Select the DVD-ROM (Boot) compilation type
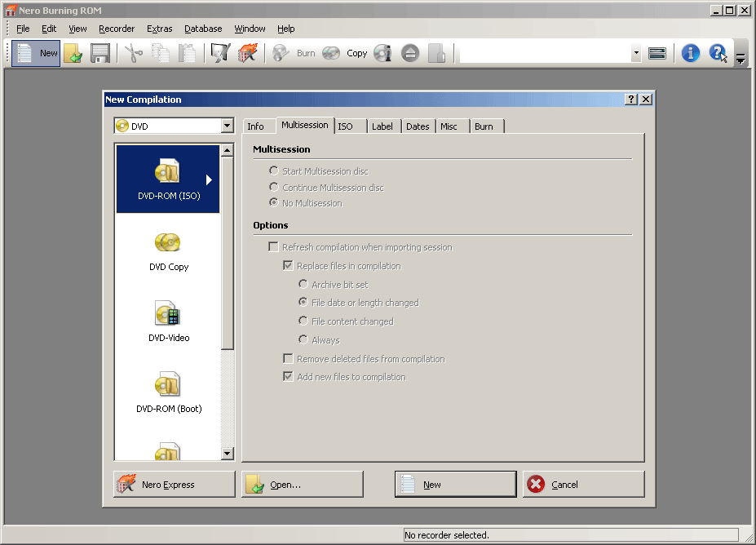 [x=168, y=392]
